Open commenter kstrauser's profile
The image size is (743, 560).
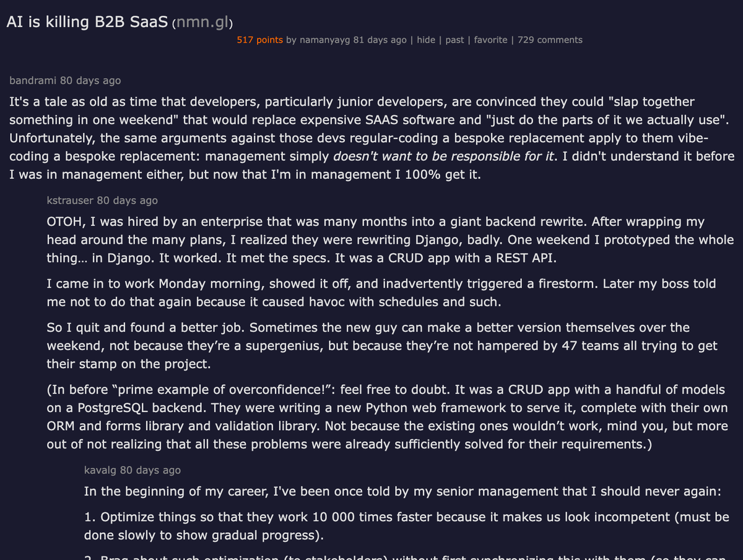point(70,200)
